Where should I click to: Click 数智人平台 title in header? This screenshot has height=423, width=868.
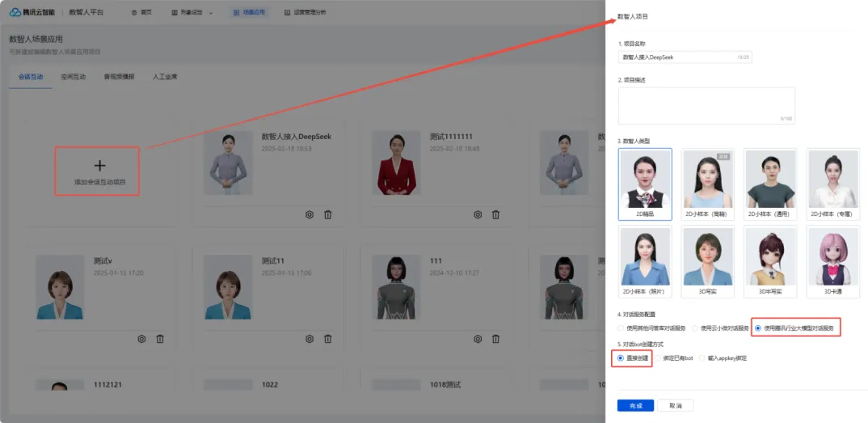(86, 12)
